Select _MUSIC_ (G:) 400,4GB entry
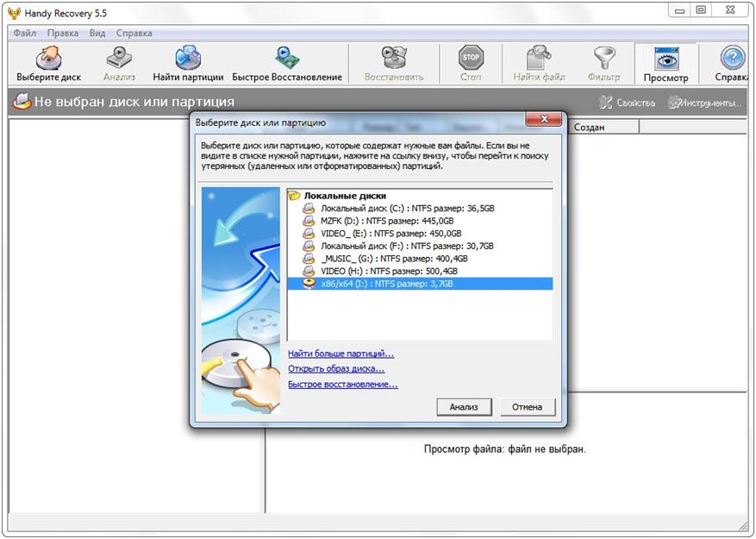Viewport: 756px width, 539px height. 394,259
